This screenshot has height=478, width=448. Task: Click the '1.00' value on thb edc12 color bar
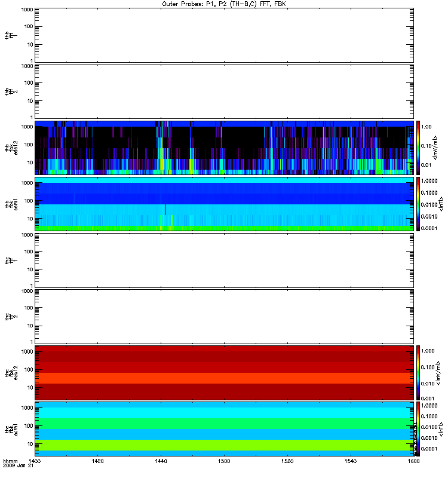click(426, 127)
